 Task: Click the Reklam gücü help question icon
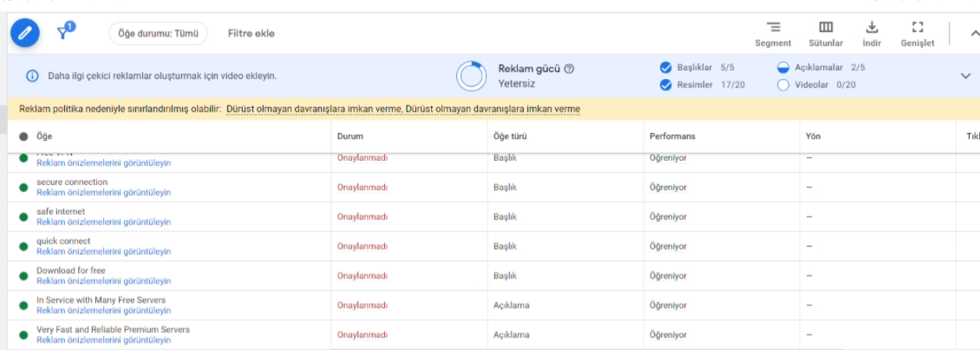[569, 69]
